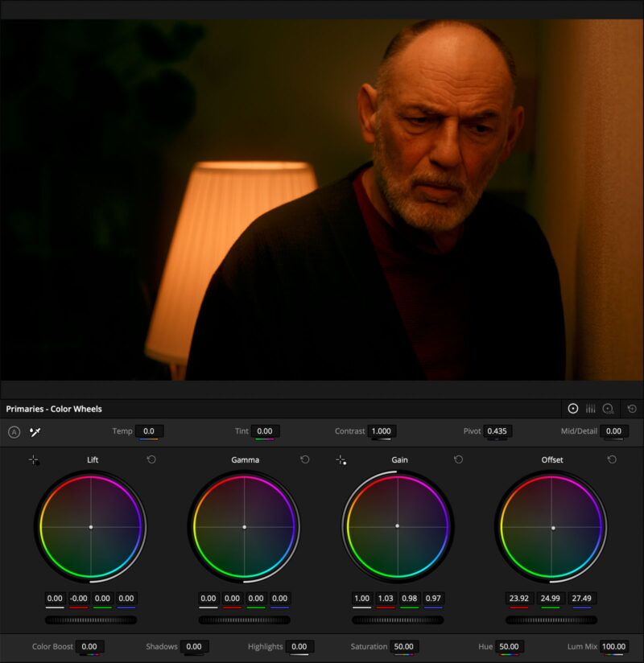Click center of the Gamma color wheel
The image size is (644, 663).
(244, 526)
